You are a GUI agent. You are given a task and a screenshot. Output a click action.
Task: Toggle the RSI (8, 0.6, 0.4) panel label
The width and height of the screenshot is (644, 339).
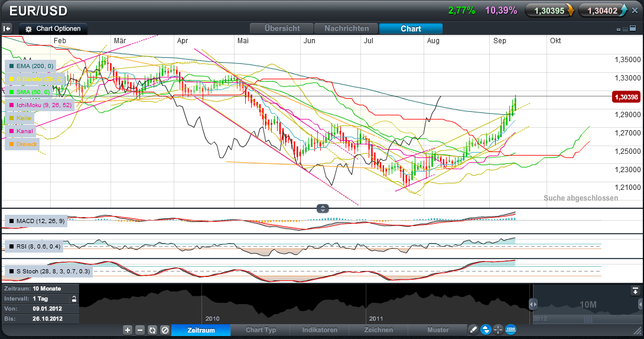point(34,247)
